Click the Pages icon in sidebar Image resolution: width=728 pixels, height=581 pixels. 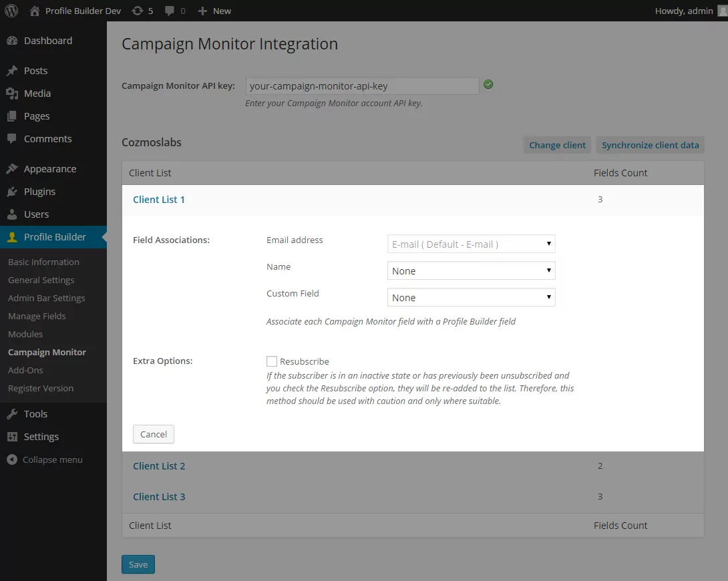(12, 116)
